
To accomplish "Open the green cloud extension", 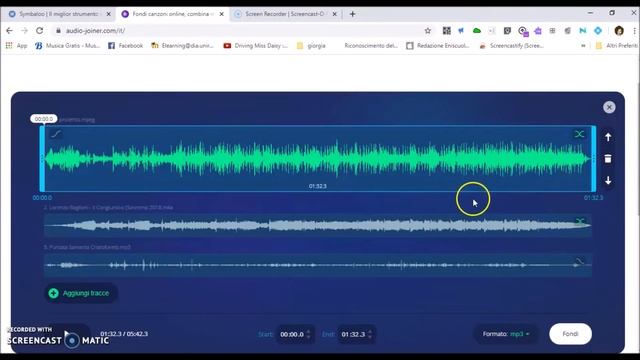I will pyautogui.click(x=476, y=31).
